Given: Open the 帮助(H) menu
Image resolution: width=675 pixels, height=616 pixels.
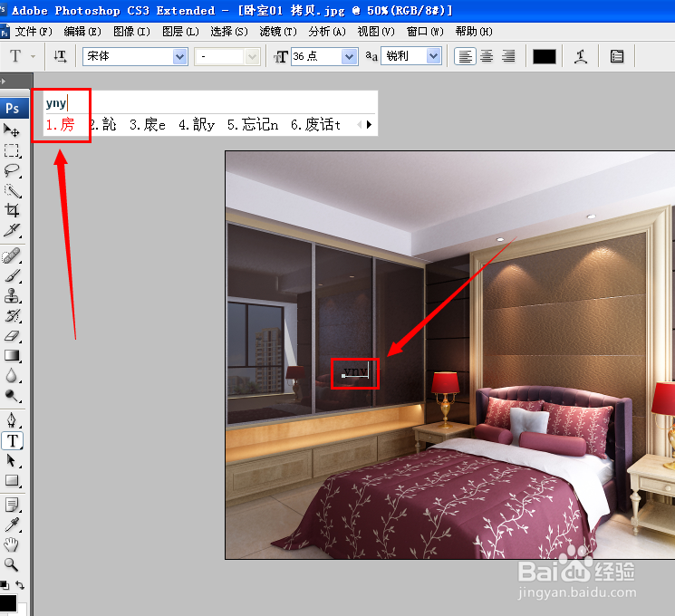Looking at the screenshot, I should 474,32.
